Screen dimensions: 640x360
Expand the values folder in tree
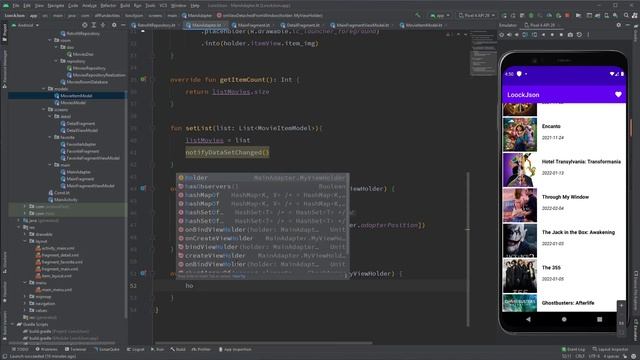point(25,311)
